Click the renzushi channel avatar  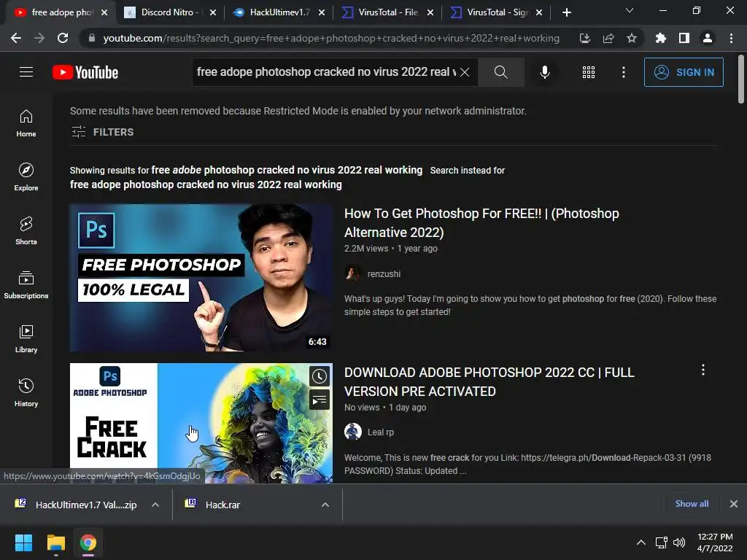[352, 273]
